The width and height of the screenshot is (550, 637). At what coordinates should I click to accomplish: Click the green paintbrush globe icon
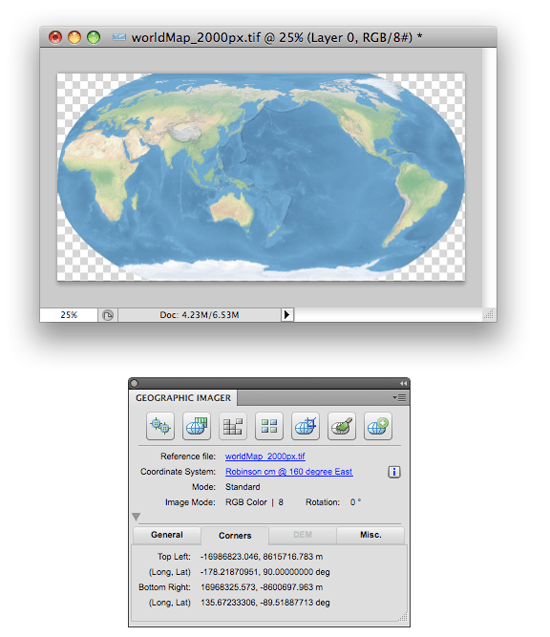coord(342,426)
